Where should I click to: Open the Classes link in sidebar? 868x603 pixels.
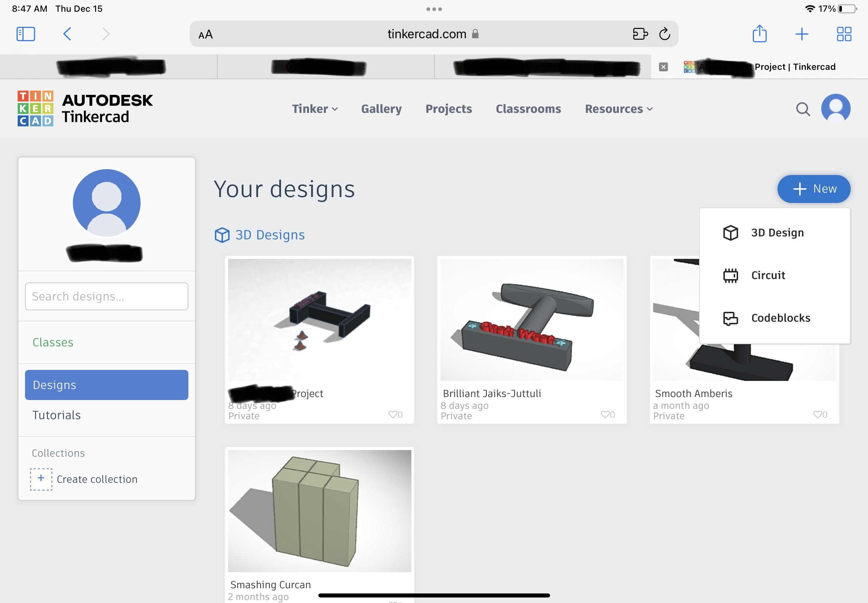point(53,342)
